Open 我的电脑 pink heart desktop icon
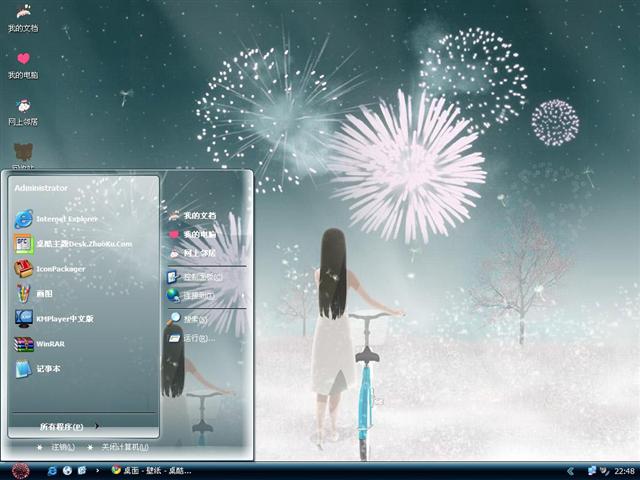This screenshot has height=480, width=640. click(23, 65)
